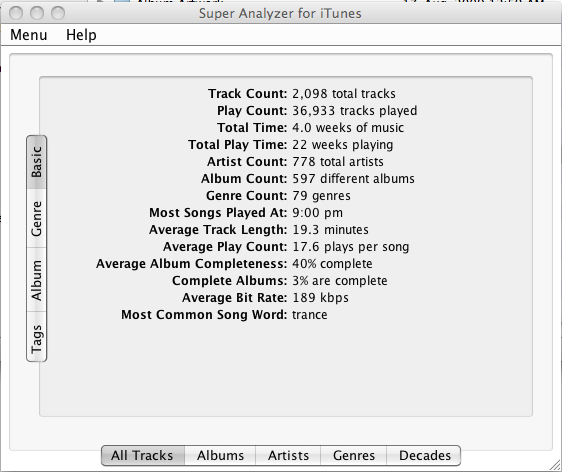Select the All Tracks bottom tab
The height and width of the screenshot is (472, 562).
click(143, 456)
